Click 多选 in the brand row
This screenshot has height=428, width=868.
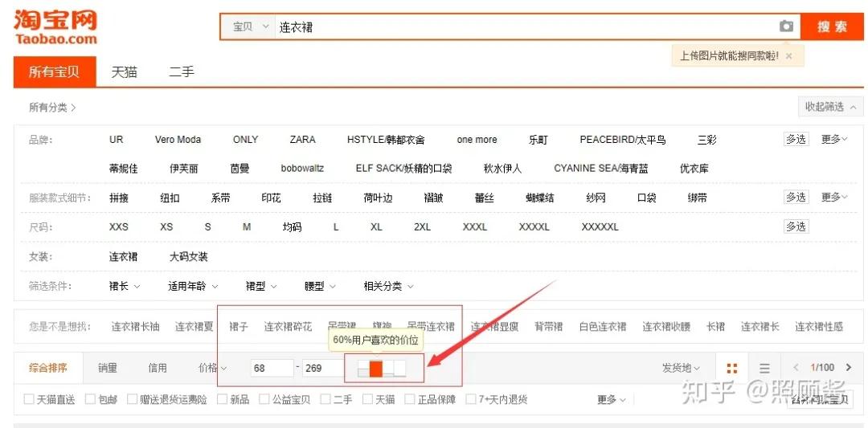tap(796, 140)
